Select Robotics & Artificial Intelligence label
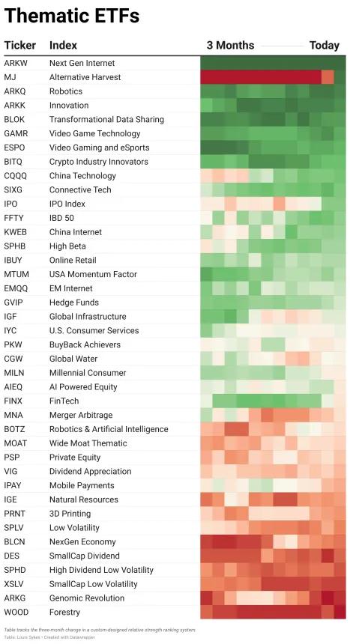The height and width of the screenshot is (644, 350). tap(109, 429)
